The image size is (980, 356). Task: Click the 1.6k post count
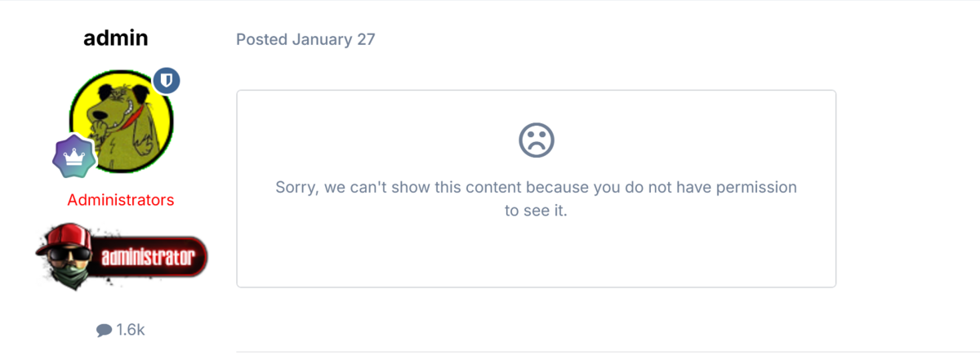[131, 330]
